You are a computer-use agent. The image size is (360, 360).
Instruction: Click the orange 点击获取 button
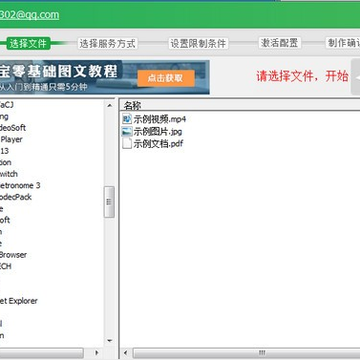pyautogui.click(x=166, y=78)
